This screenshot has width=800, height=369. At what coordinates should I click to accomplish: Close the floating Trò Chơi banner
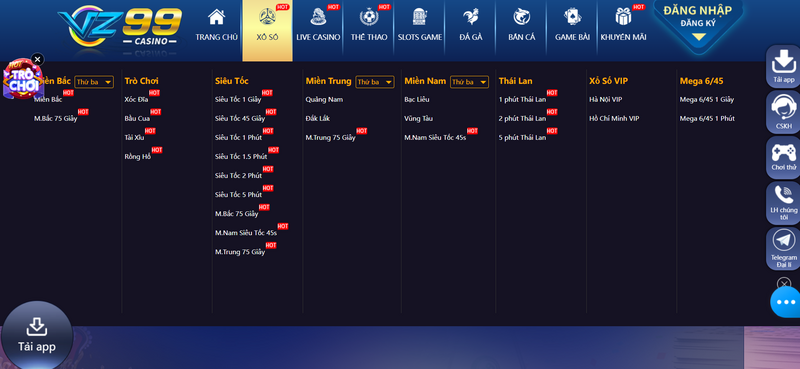(37, 59)
